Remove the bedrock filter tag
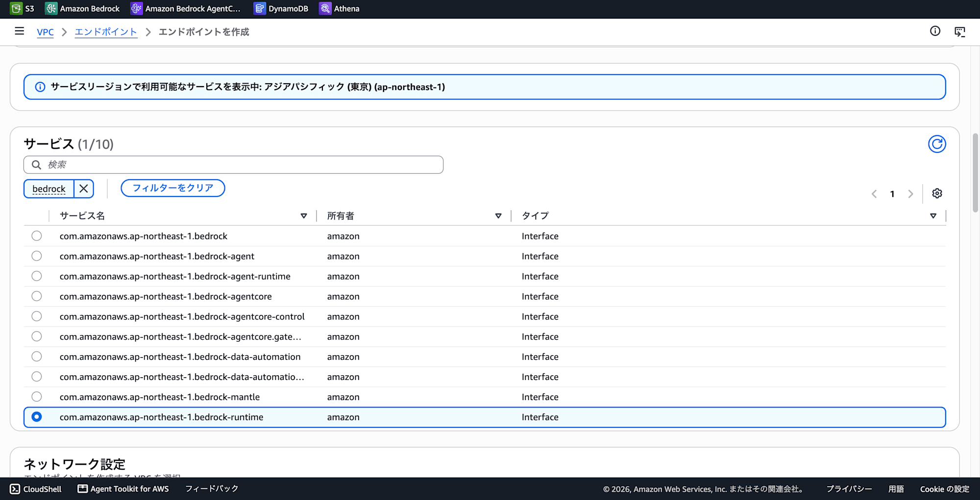Viewport: 980px width, 500px height. point(84,189)
